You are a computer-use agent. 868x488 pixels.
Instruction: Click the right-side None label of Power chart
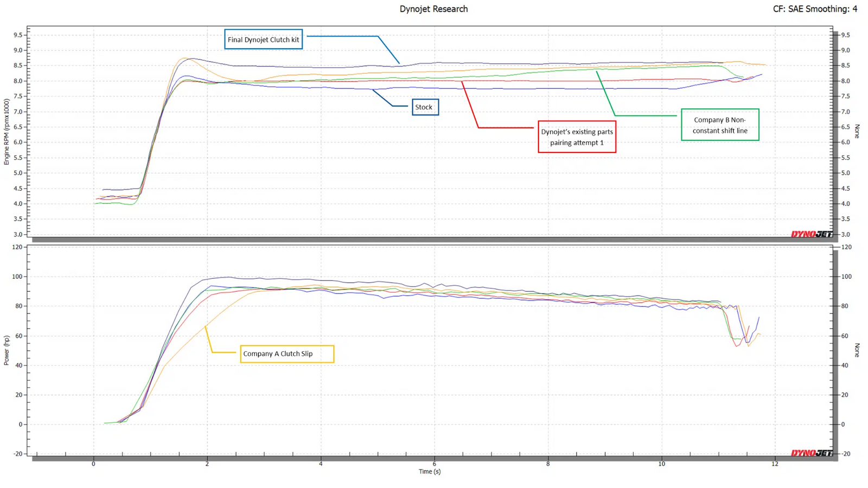857,350
